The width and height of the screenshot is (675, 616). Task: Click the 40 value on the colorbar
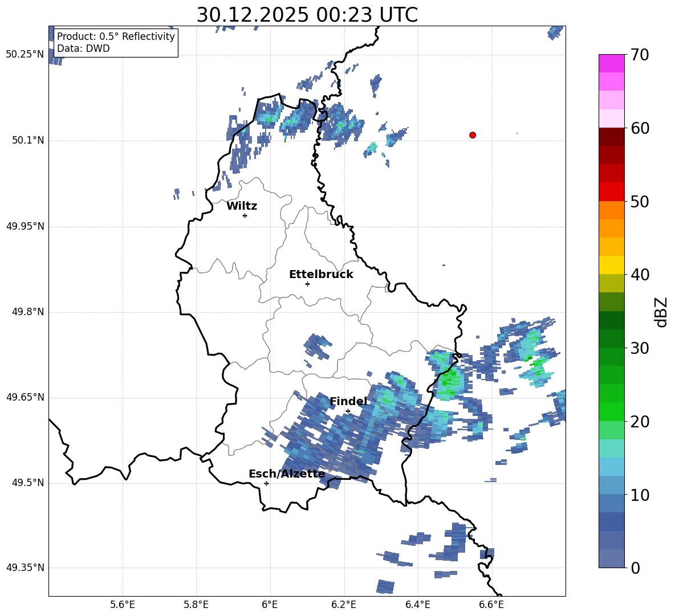click(x=640, y=275)
